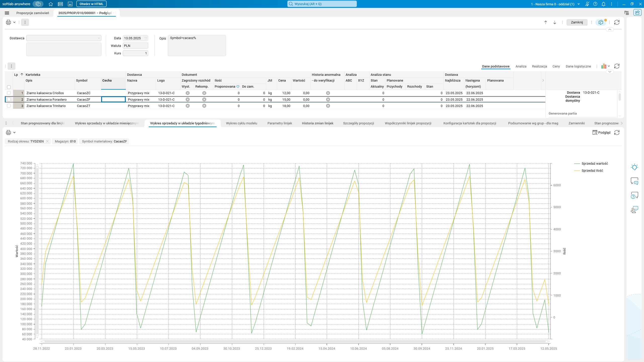644x362 pixels.
Task: Click Otwórz w HTML button
Action: (91, 4)
